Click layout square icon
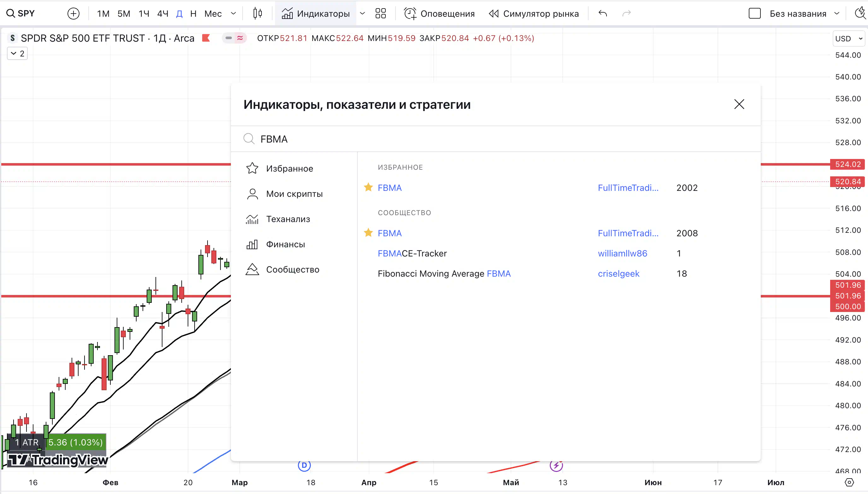The image size is (868, 494). coord(755,14)
